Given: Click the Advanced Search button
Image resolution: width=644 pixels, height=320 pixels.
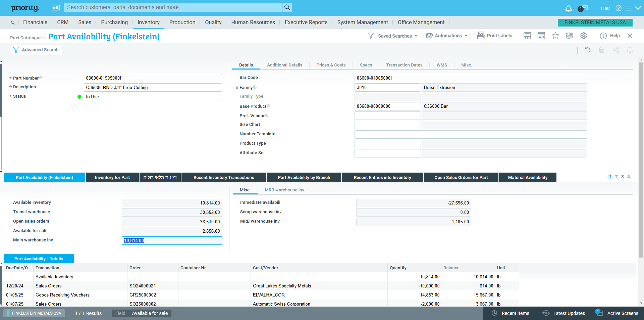Looking at the screenshot, I should point(36,50).
